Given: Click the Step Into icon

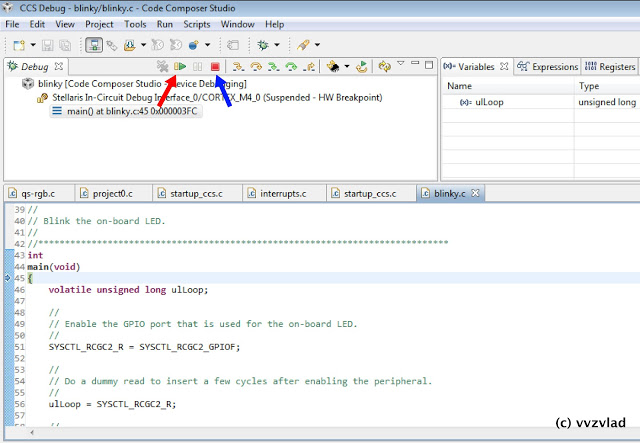Looking at the screenshot, I should pyautogui.click(x=238, y=66).
